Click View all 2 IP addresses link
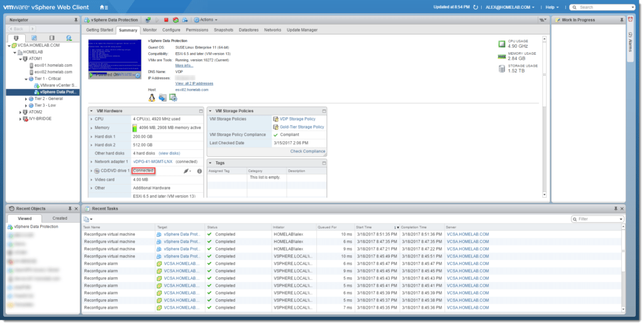 [x=194, y=84]
